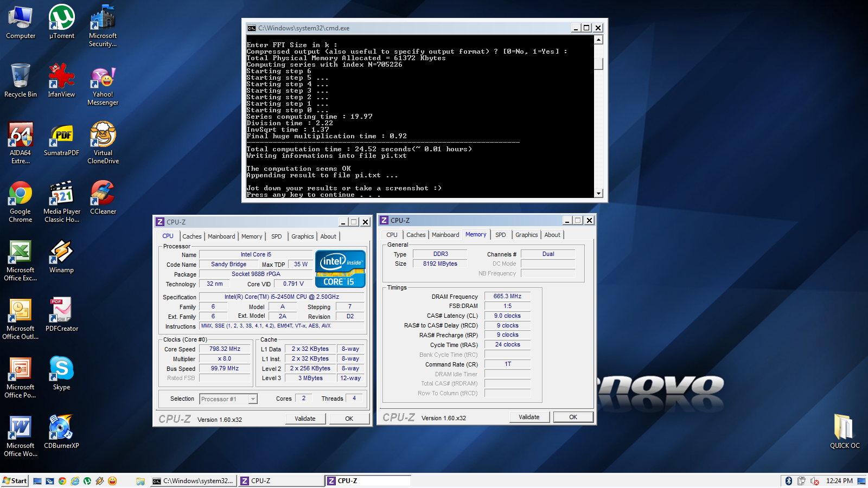Click the Level 3 cache value 3 MBytes
868x488 pixels.
pyautogui.click(x=310, y=378)
